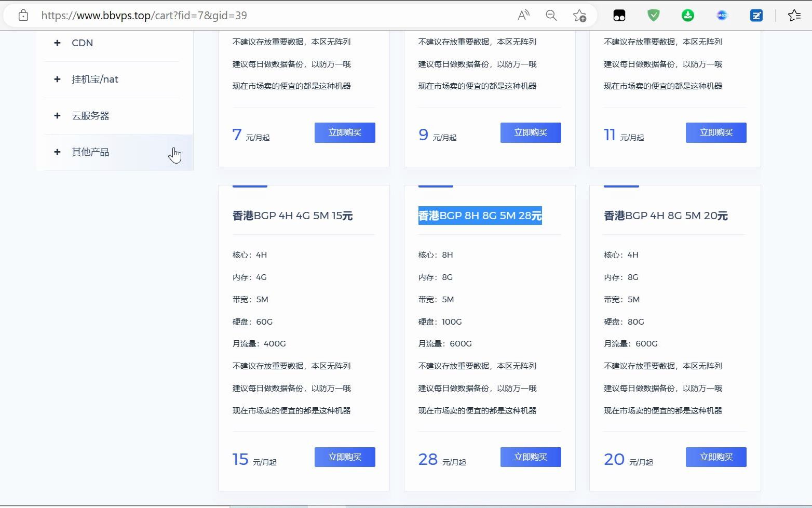Click the 20 元/月起 price label

click(x=628, y=459)
